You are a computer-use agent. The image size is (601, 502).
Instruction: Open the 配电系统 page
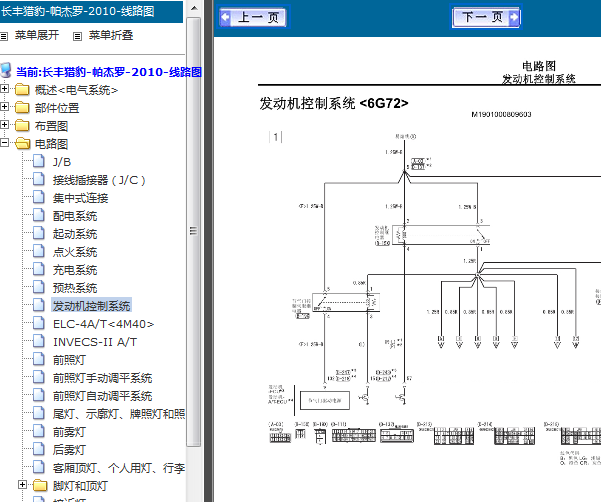(75, 216)
